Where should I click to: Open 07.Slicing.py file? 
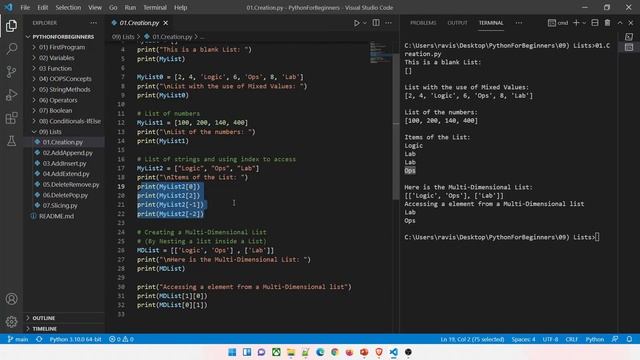(x=60, y=205)
